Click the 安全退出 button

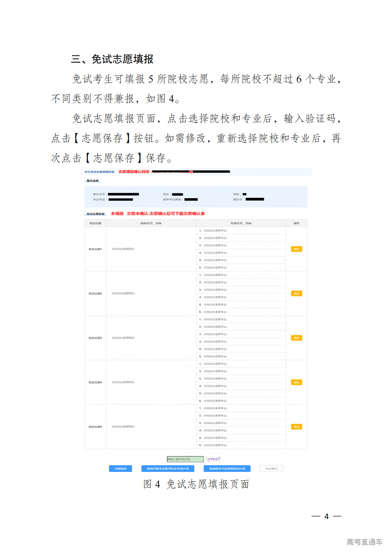tap(271, 469)
